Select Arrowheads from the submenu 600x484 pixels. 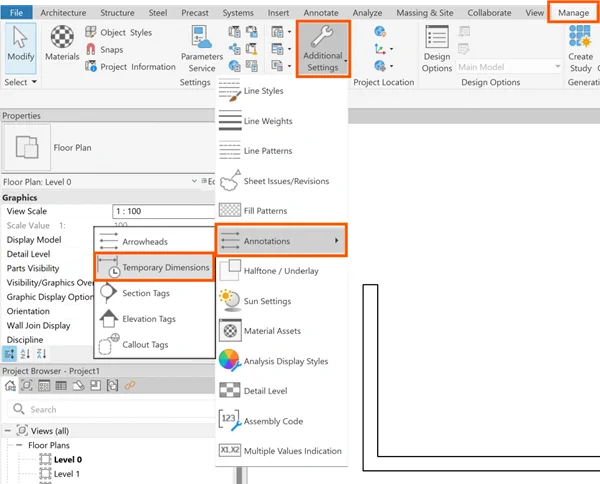tap(154, 241)
